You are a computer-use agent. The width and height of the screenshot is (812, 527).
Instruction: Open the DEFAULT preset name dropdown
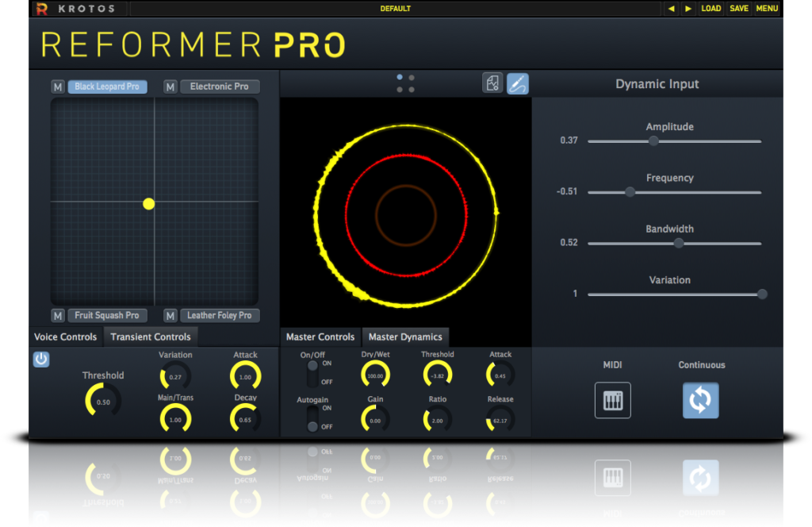tap(396, 9)
